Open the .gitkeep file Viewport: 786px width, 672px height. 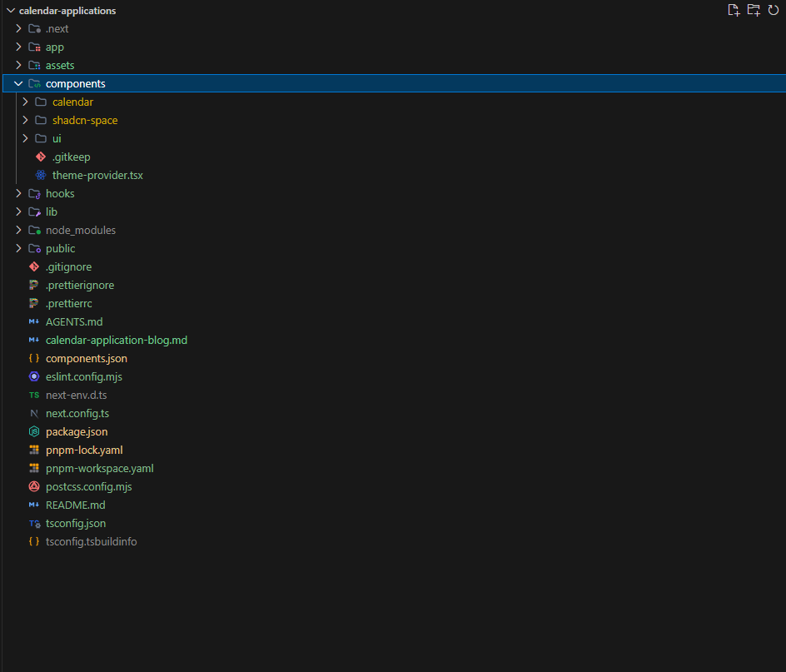[x=71, y=157]
